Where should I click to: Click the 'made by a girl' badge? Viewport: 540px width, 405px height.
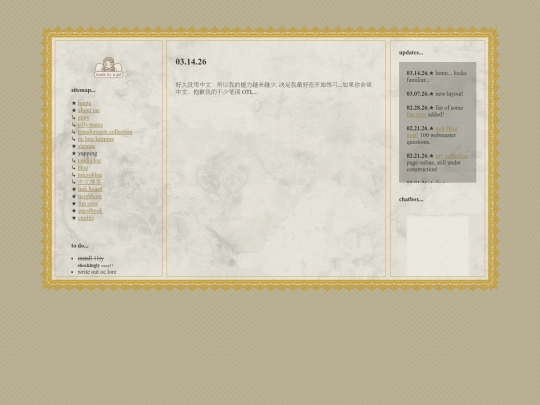click(x=108, y=68)
